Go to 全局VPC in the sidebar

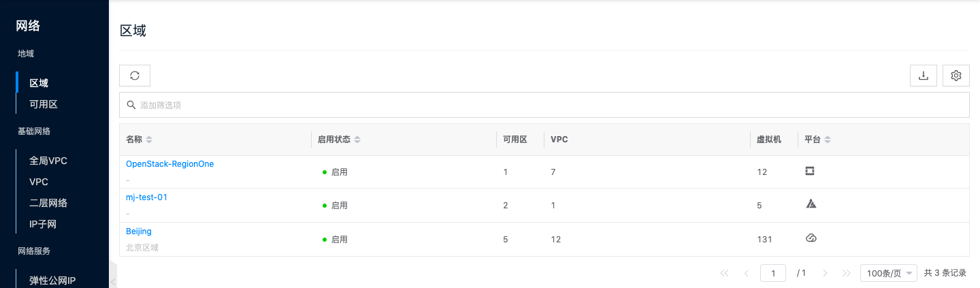(48, 161)
